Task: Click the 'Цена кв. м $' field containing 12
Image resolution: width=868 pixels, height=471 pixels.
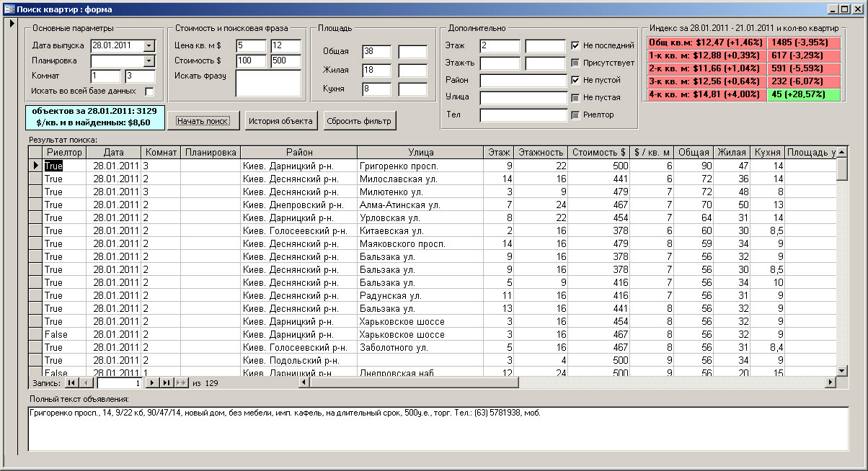Action: tap(285, 45)
